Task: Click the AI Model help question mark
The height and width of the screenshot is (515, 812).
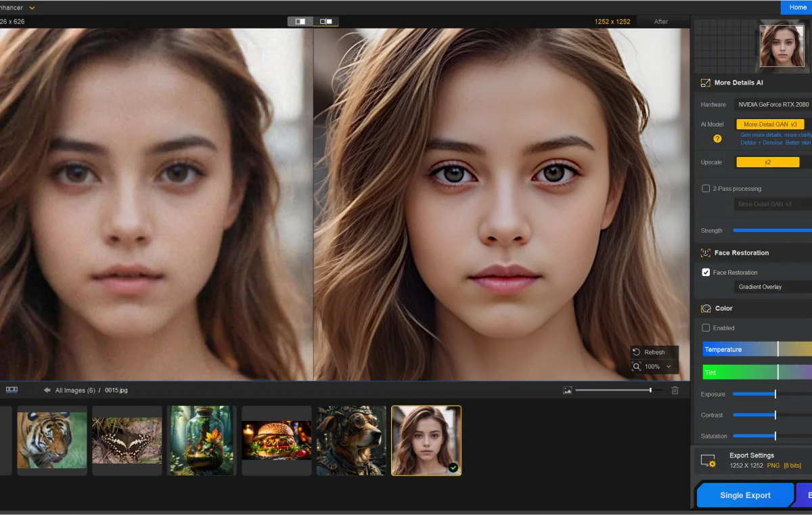Action: pos(717,139)
